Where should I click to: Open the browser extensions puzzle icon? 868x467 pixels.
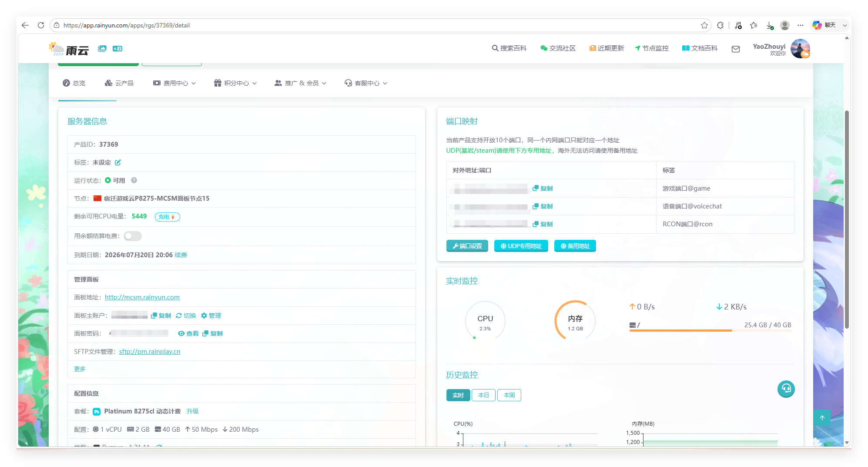coord(720,25)
